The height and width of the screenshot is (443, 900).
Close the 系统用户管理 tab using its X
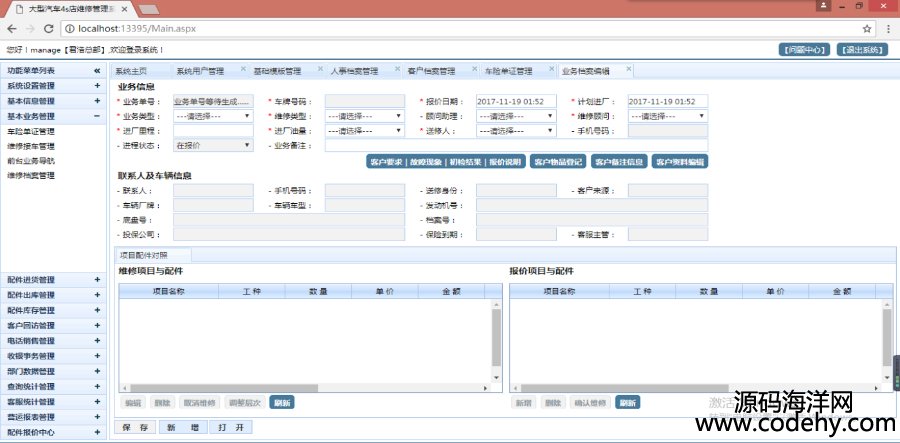[242, 70]
